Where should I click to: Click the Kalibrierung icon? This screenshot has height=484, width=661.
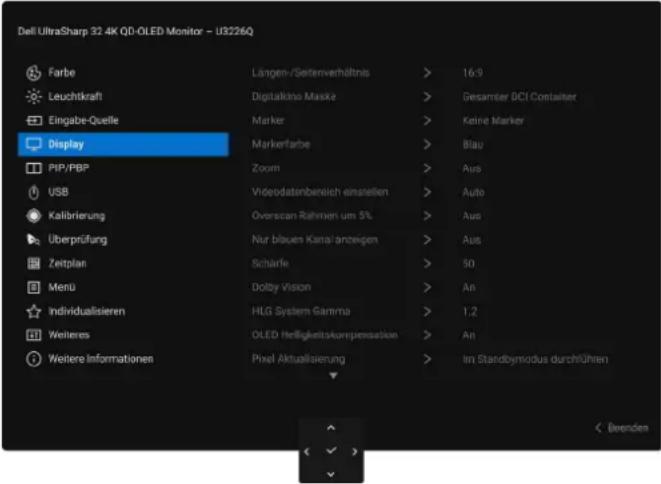tap(34, 216)
